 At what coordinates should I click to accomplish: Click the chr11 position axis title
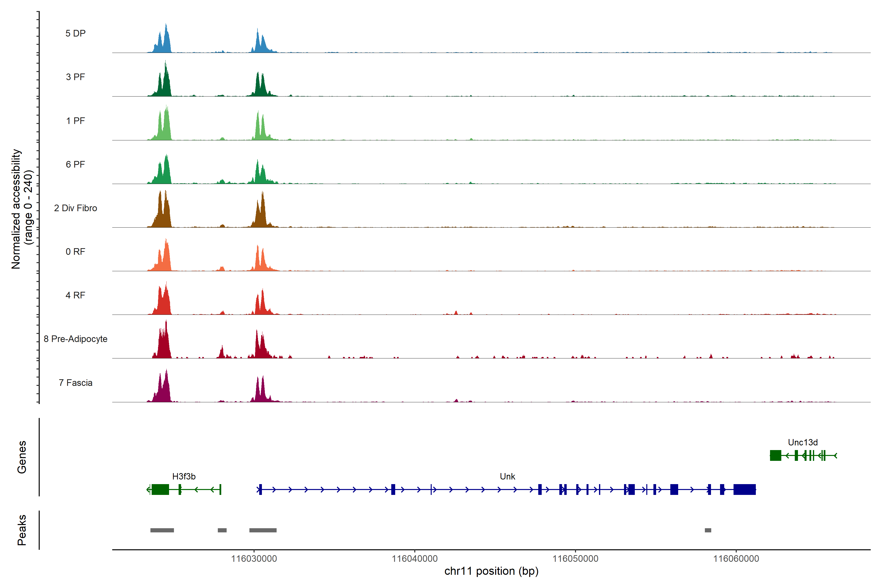point(491,571)
